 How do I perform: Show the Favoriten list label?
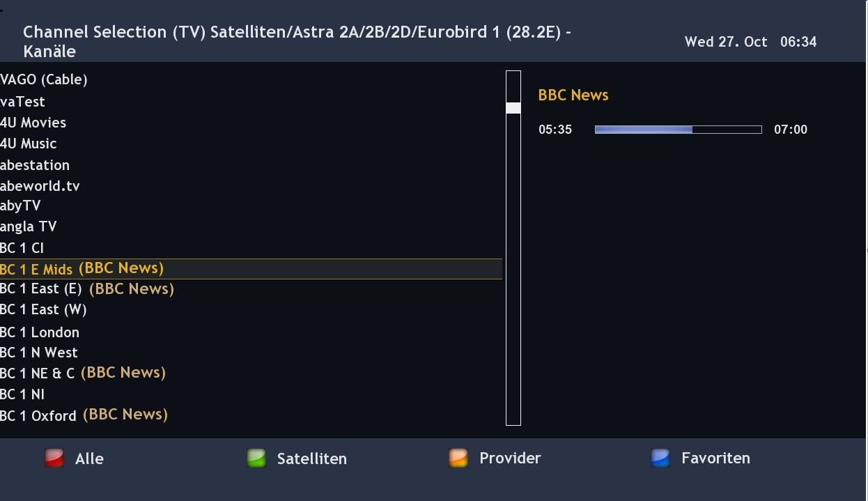[x=715, y=458]
